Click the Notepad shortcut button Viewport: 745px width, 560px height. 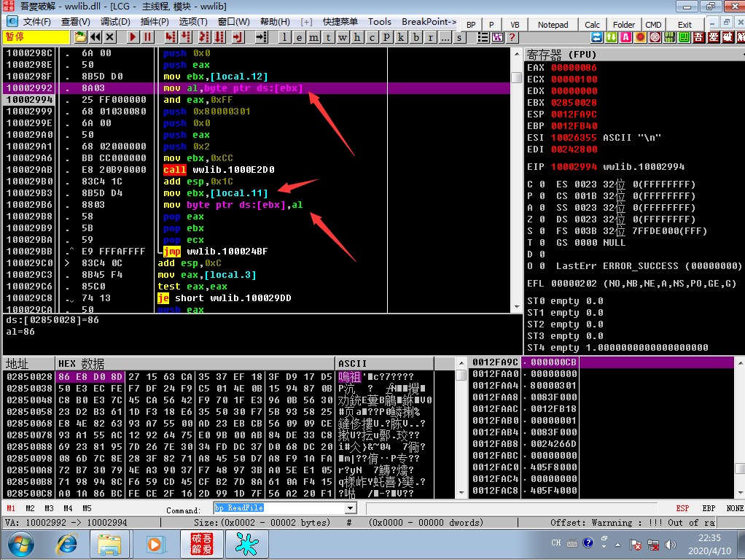(553, 25)
